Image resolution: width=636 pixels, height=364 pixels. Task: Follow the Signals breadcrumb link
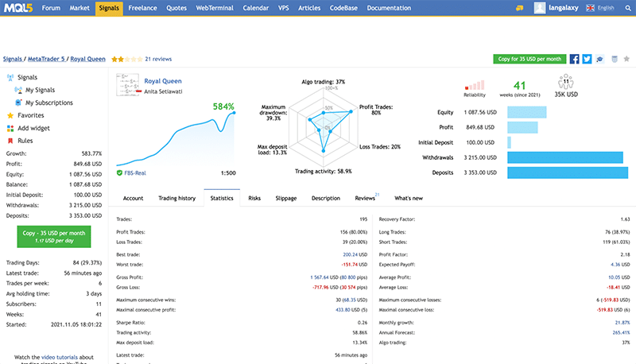click(13, 59)
